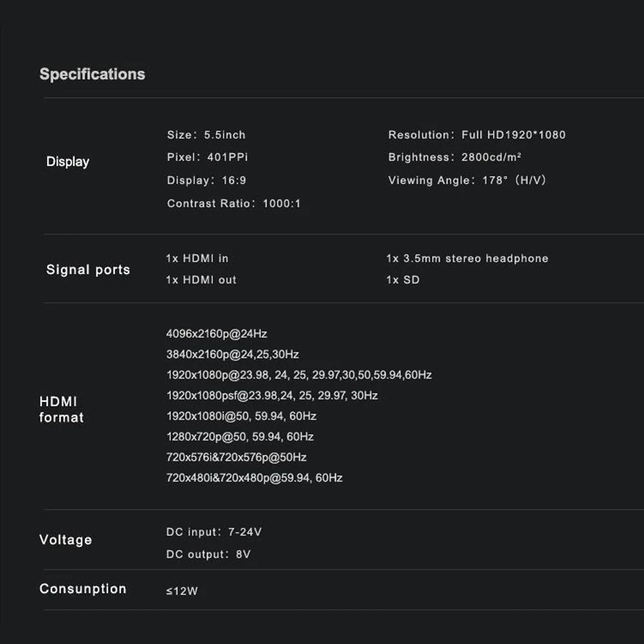Click the Pixel: 401PPi entry
The image size is (644, 644).
click(x=207, y=157)
